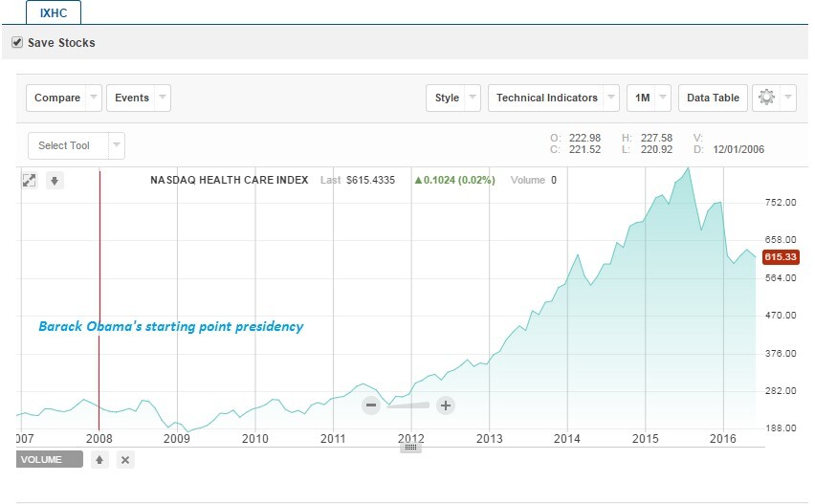This screenshot has width=815, height=504.
Task: Click the Barack Obama annotation text
Action: [x=171, y=326]
